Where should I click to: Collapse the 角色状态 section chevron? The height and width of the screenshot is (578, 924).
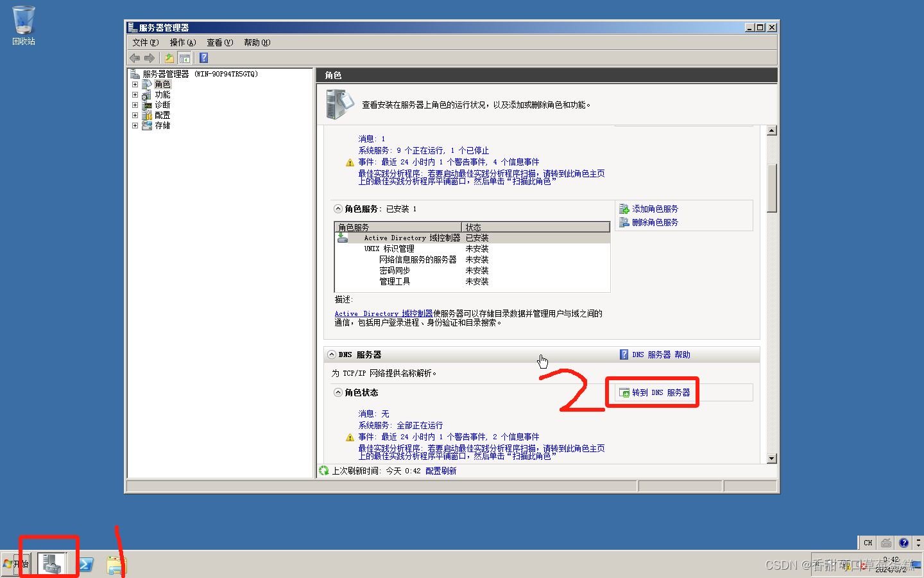tap(338, 392)
